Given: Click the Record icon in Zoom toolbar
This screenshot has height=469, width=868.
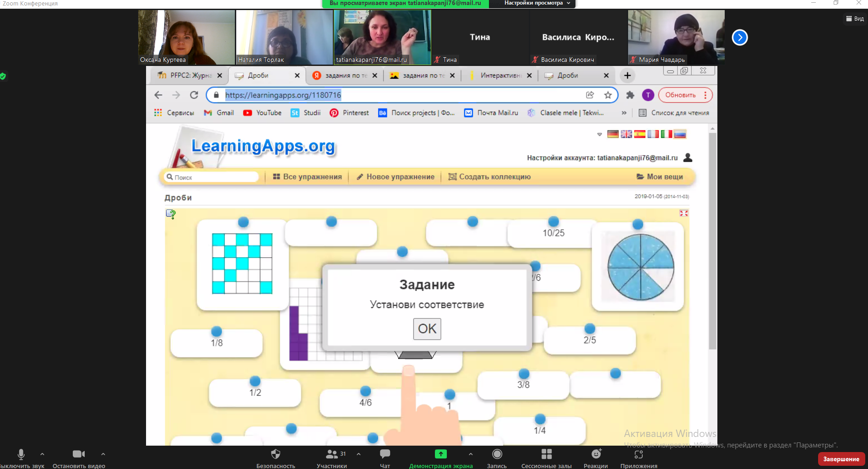Looking at the screenshot, I should 497,454.
